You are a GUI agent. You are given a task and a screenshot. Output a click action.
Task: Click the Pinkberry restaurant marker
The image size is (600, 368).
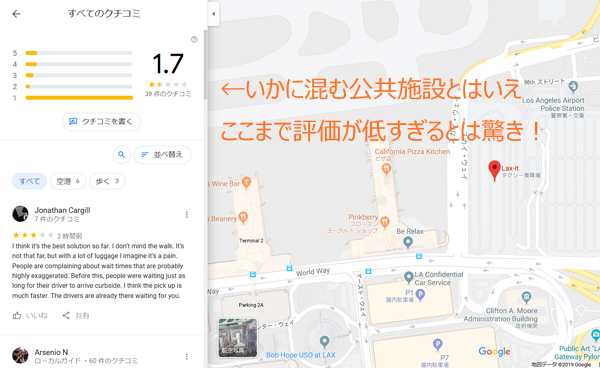385,222
